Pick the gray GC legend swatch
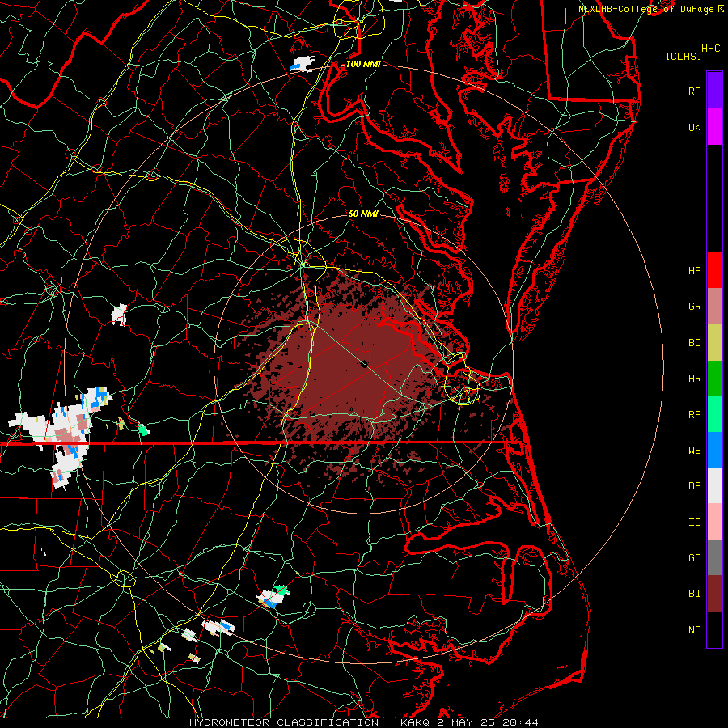 pos(714,557)
